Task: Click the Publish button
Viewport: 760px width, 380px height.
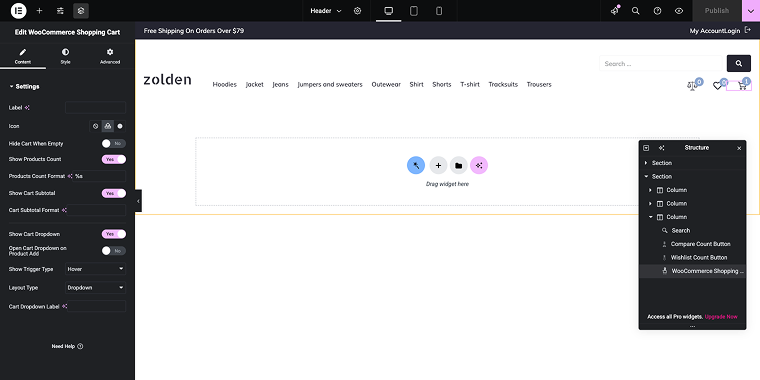Action: pos(717,11)
